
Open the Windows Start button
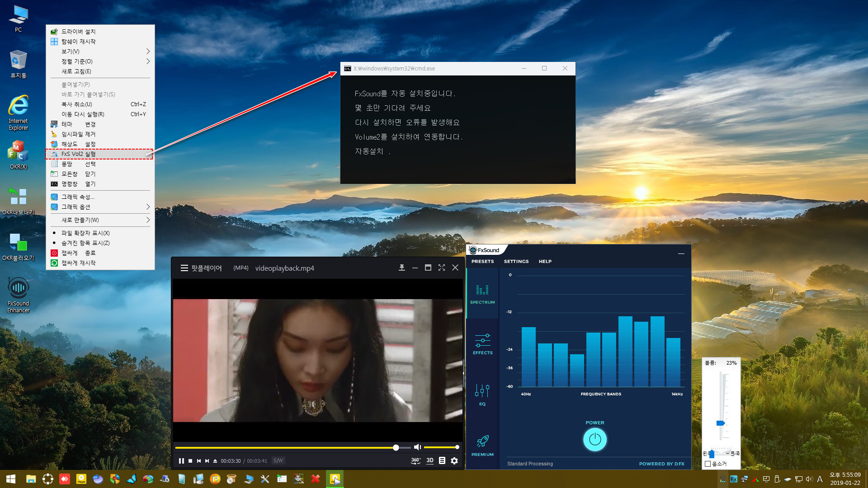11,479
